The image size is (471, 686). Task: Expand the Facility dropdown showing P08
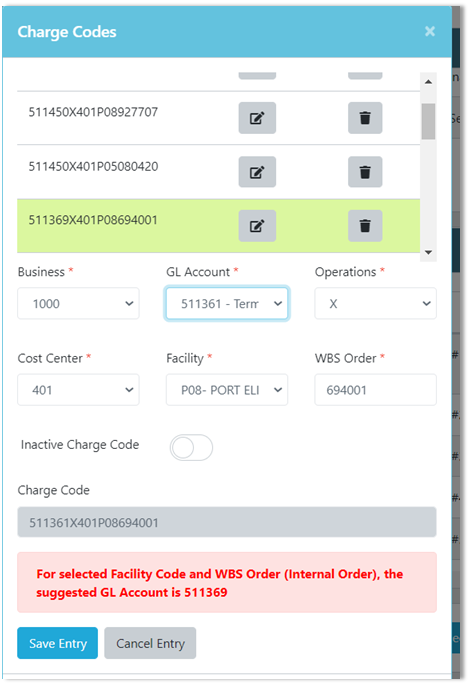227,389
